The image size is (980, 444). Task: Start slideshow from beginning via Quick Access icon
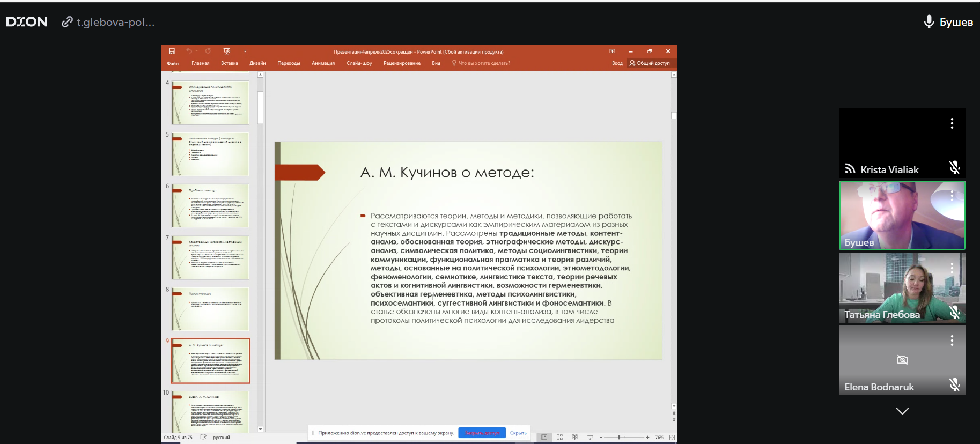pos(227,51)
